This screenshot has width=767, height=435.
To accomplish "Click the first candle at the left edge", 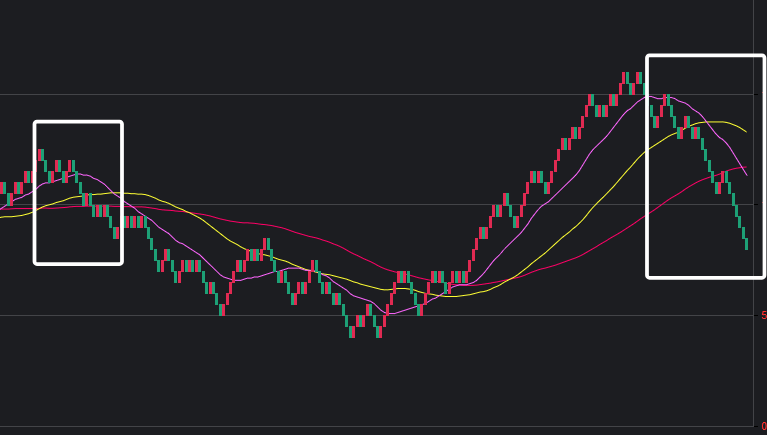I will pos(3,188).
